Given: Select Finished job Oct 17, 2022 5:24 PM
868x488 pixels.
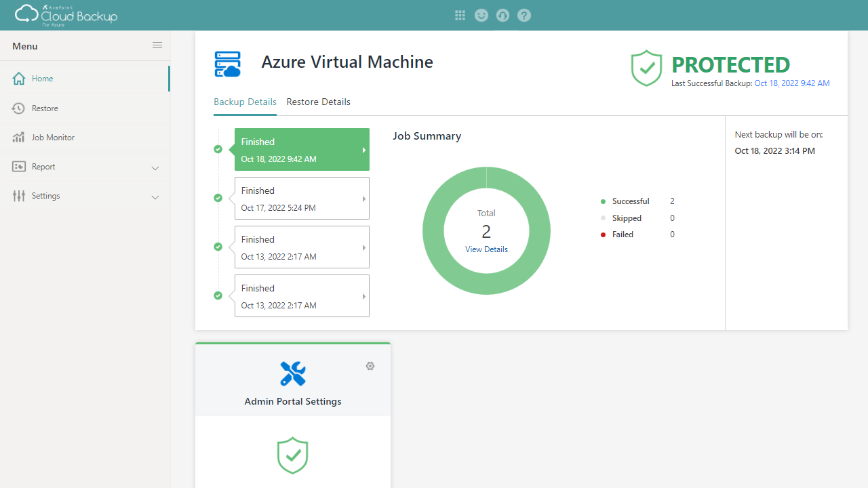Looking at the screenshot, I should pyautogui.click(x=302, y=199).
